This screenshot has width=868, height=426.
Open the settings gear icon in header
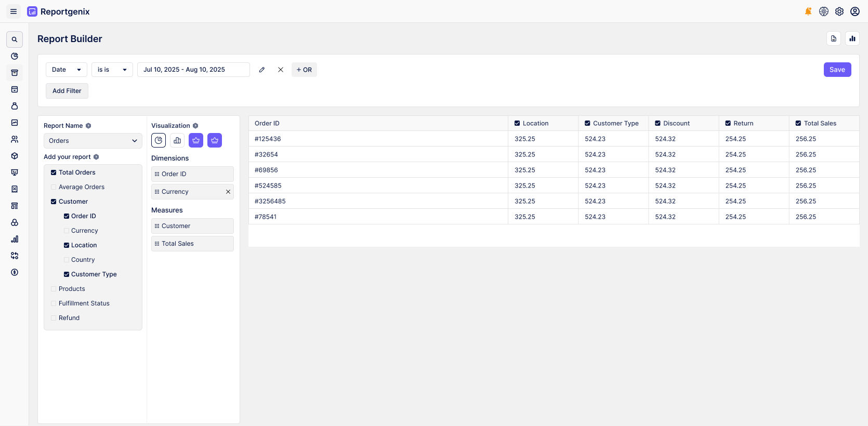[x=839, y=11]
